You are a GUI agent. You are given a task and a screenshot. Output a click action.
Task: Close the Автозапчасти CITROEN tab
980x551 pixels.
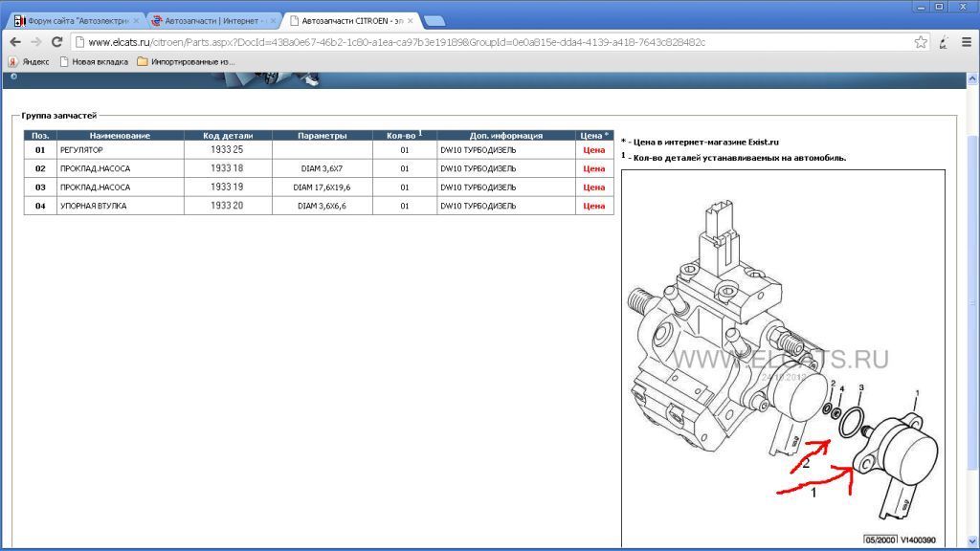pos(410,21)
